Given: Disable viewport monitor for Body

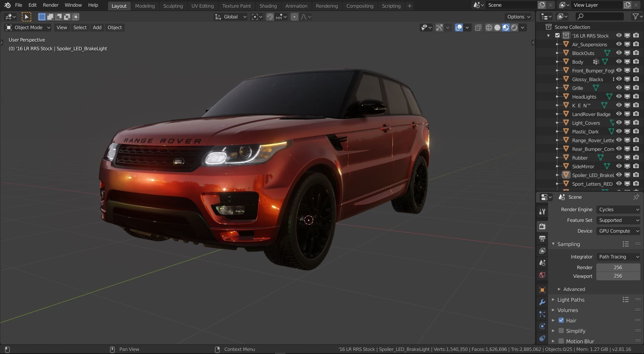Looking at the screenshot, I should [x=627, y=62].
